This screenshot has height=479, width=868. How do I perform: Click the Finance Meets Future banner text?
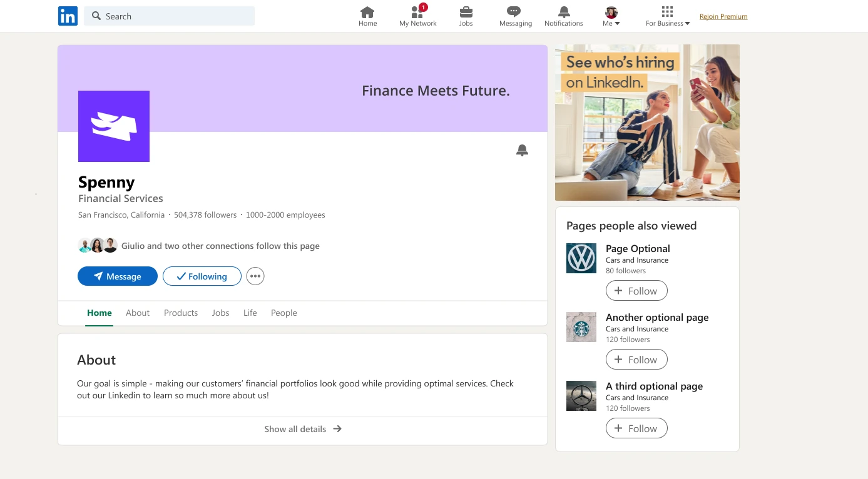436,91
